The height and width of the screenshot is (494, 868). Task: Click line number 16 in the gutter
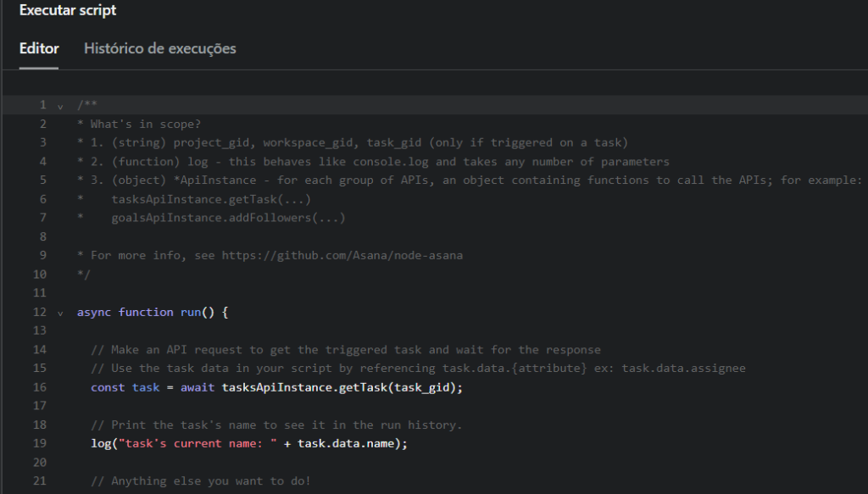point(39,387)
